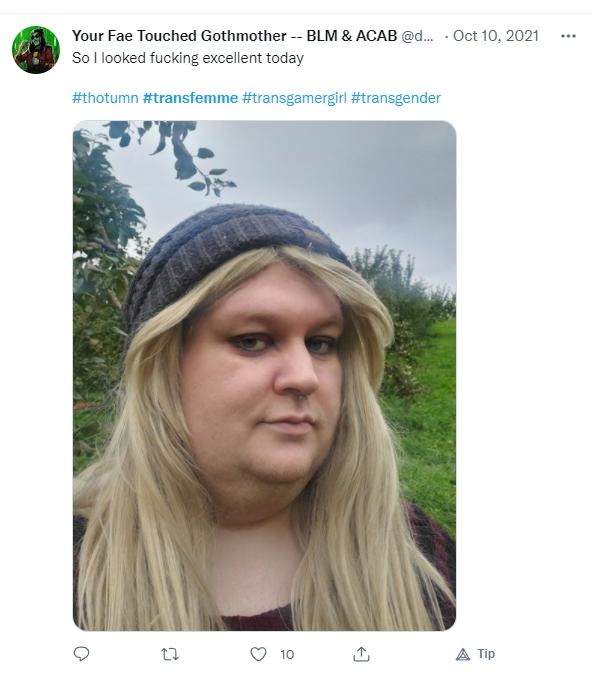Like the tweet with the heart icon
This screenshot has width=592, height=675.
pyautogui.click(x=258, y=654)
